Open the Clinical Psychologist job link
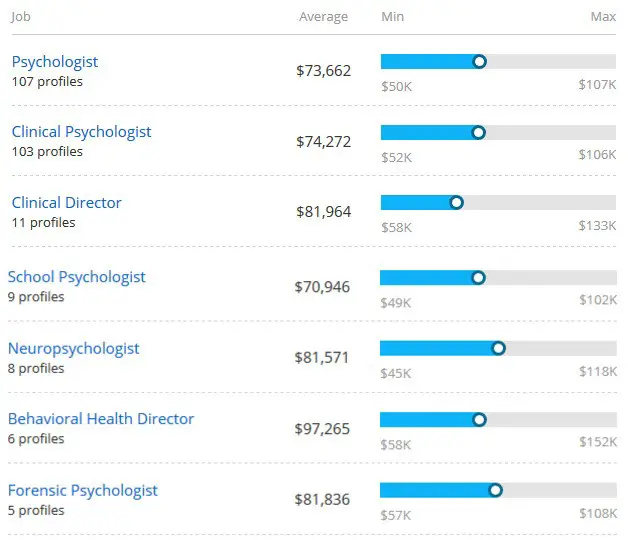 (x=82, y=132)
